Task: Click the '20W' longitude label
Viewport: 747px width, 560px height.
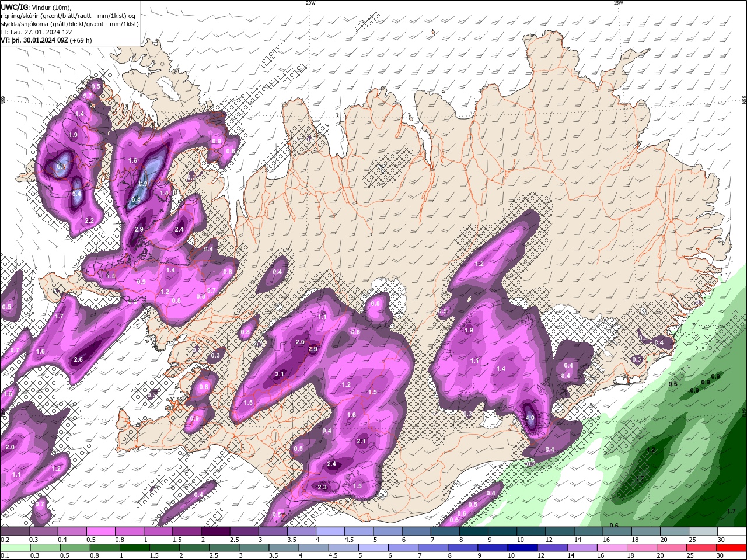Action: (x=310, y=3)
